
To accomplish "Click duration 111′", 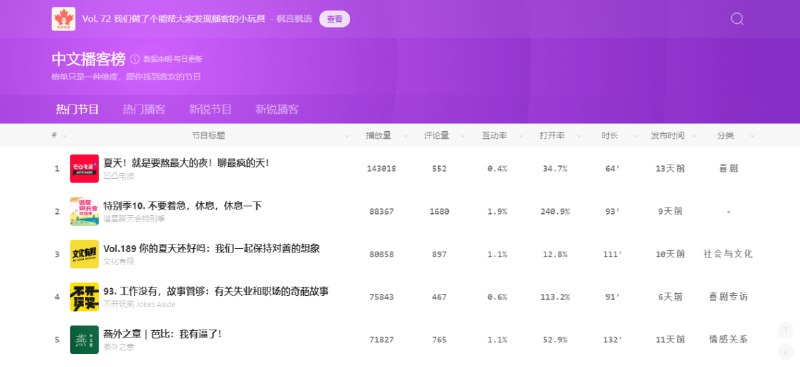I will [x=612, y=254].
